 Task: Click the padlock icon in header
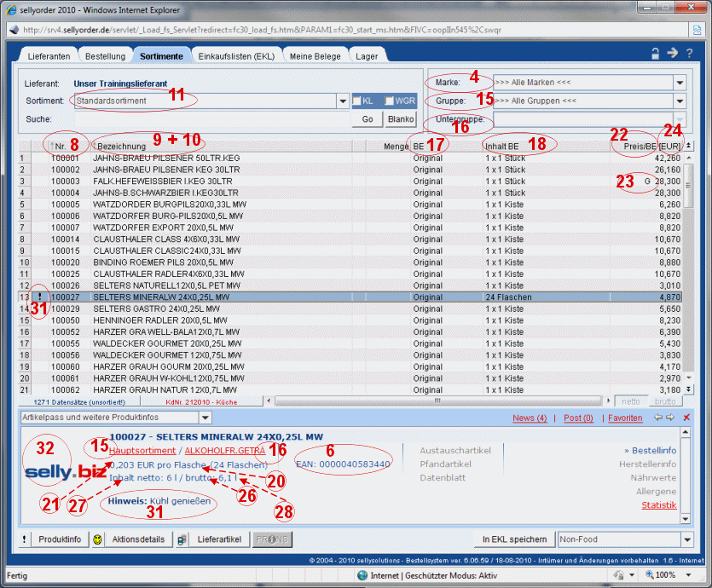(656, 54)
